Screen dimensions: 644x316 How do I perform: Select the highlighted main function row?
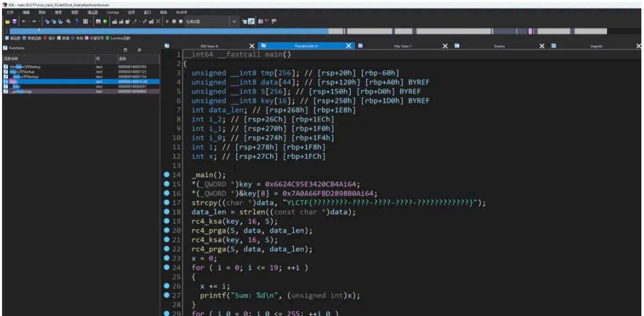coord(81,81)
